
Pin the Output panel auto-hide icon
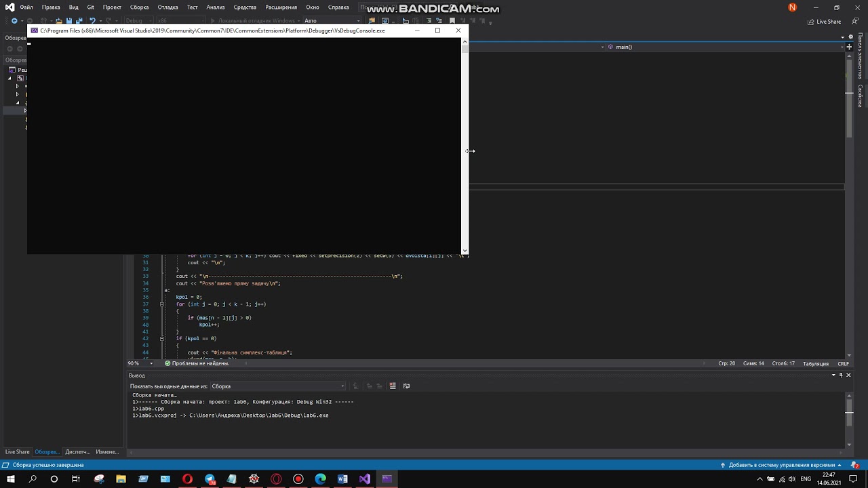(841, 375)
